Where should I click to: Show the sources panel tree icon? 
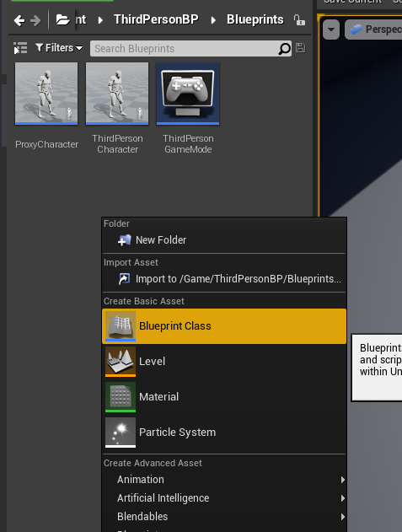(x=20, y=48)
